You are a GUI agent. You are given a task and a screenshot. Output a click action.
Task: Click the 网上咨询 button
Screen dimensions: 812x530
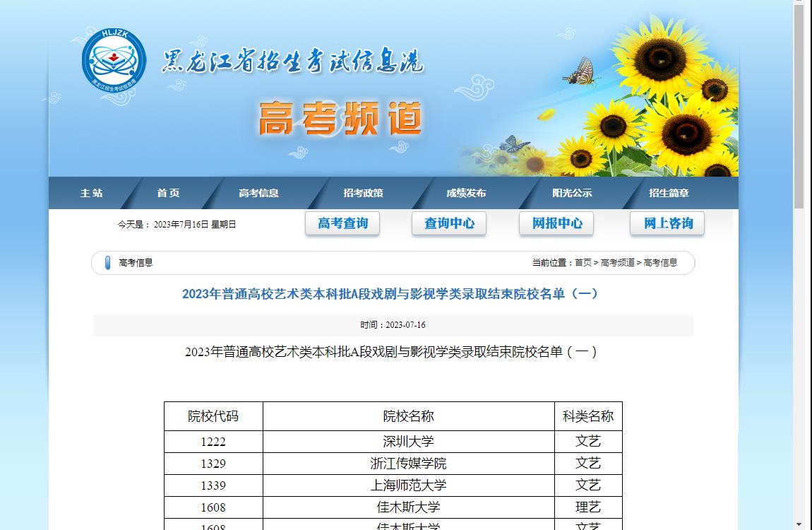[667, 223]
